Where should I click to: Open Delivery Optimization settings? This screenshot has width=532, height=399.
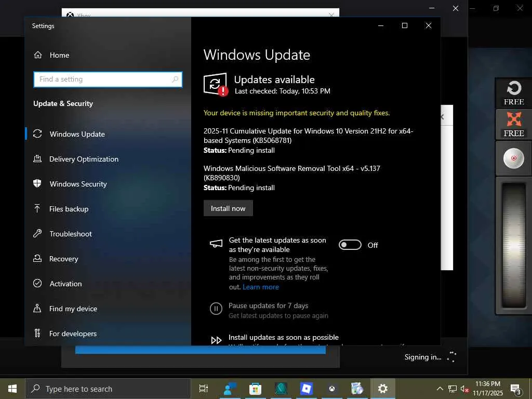coord(84,159)
